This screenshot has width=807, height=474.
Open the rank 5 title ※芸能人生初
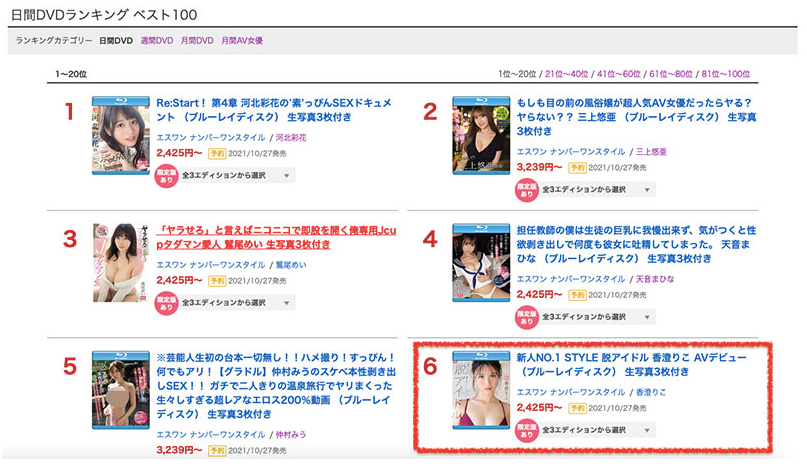click(276, 385)
